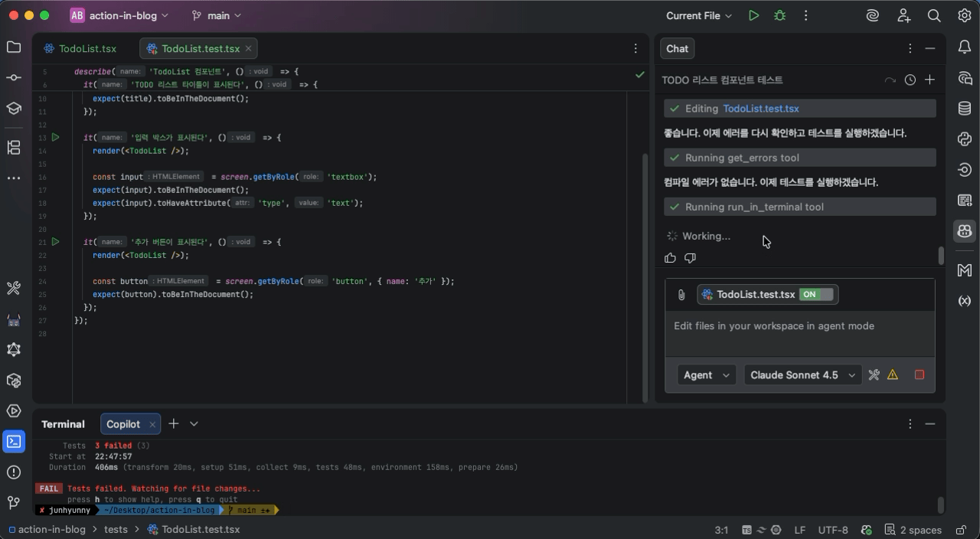This screenshot has width=980, height=539.
Task: Click the tests breadcrumb in status bar
Action: [116, 529]
